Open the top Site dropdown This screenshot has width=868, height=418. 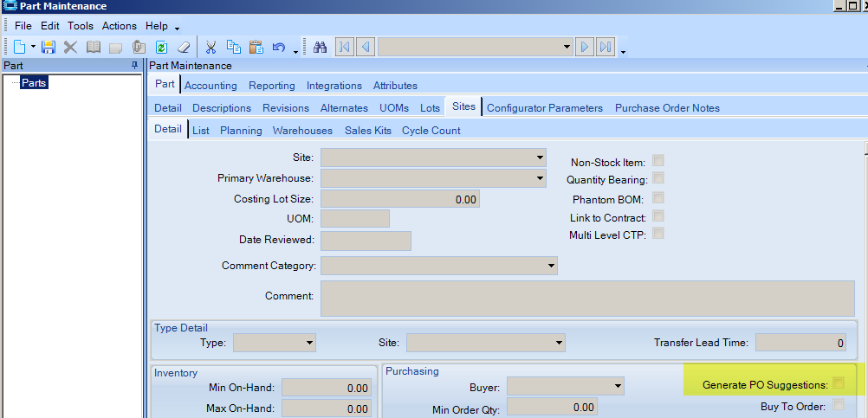(x=540, y=158)
